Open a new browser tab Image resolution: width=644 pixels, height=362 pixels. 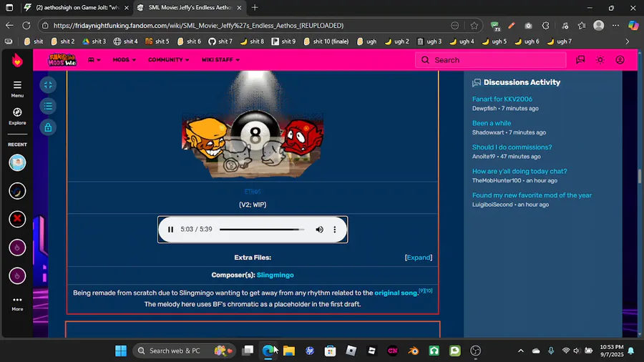(x=255, y=7)
